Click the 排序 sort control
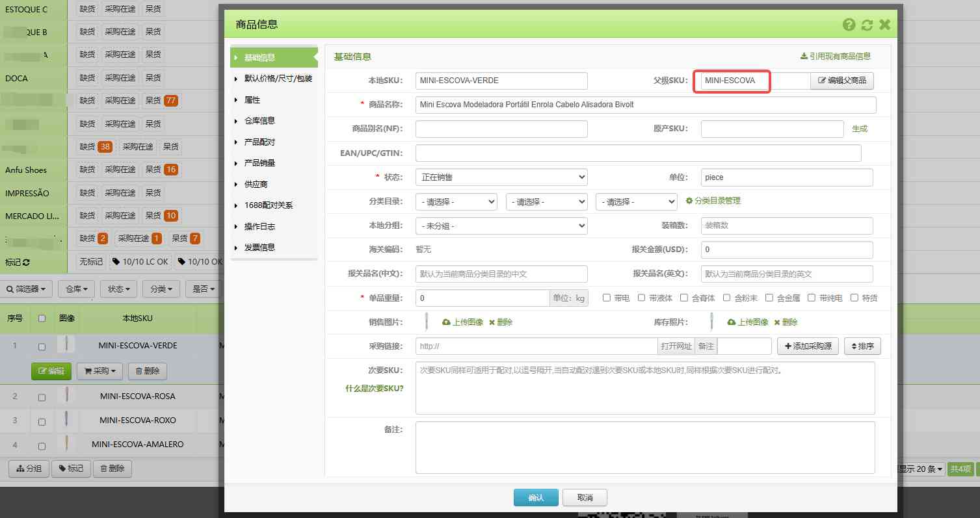 point(862,346)
